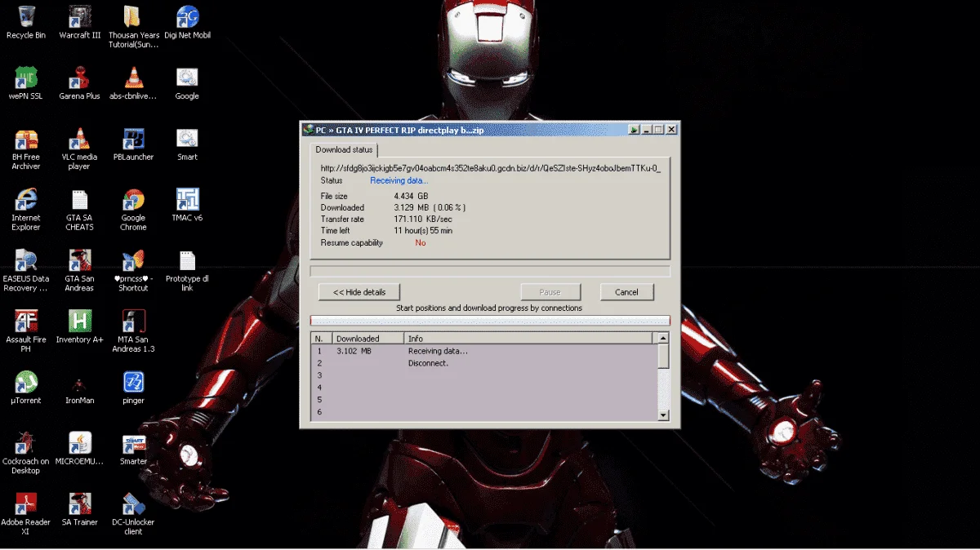This screenshot has height=550, width=980.
Task: Select connection row number 6
Action: pos(484,412)
